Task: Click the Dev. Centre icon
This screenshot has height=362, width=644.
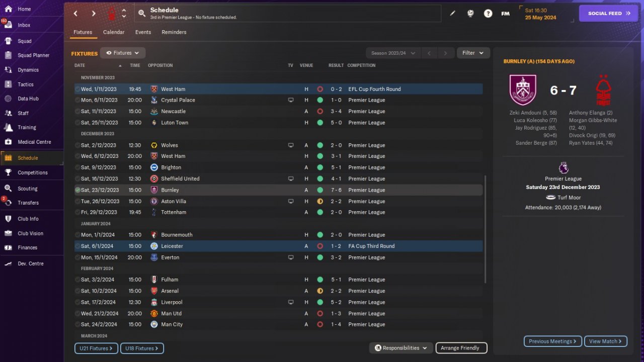Action: coord(8,263)
